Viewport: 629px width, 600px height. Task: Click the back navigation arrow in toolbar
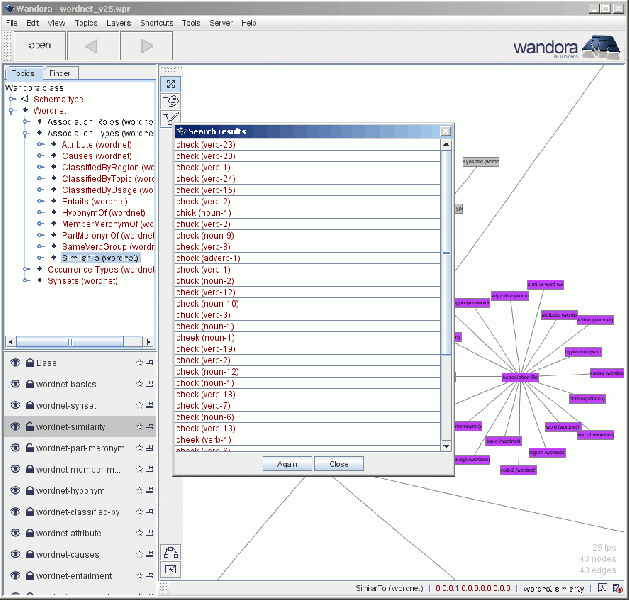pos(91,46)
